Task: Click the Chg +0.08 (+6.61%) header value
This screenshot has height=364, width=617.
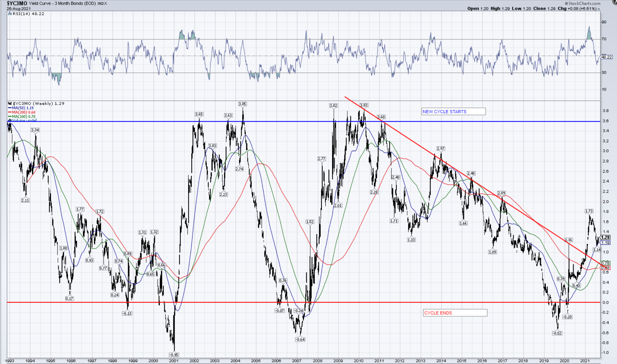Action: point(577,8)
